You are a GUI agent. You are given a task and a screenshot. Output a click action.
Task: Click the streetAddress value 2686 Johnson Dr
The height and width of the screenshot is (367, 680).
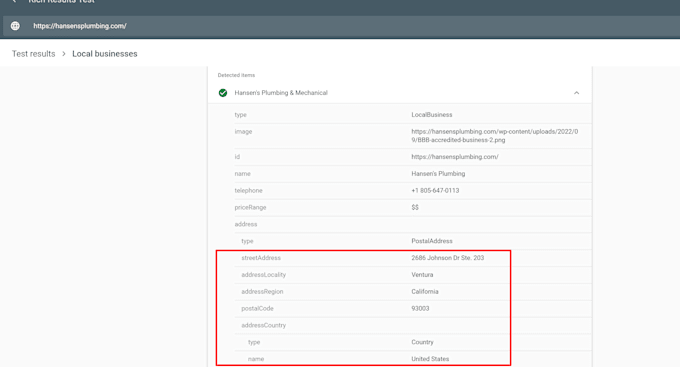click(448, 258)
